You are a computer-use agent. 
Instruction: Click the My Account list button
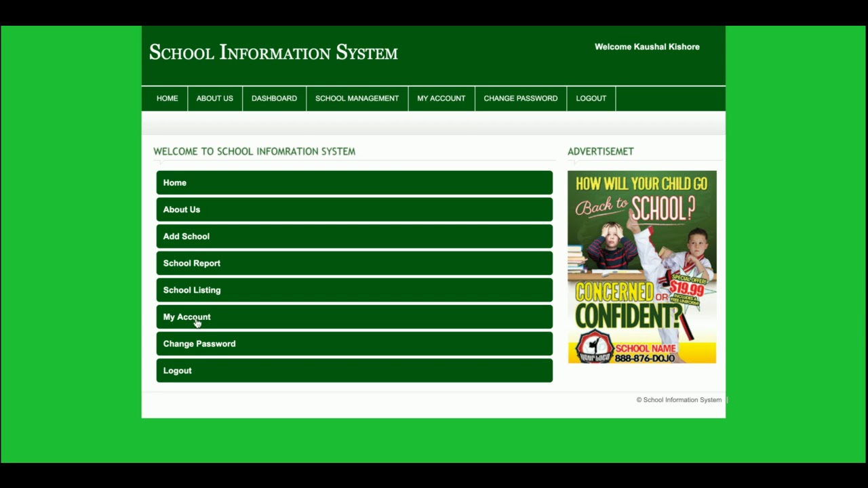pyautogui.click(x=355, y=317)
